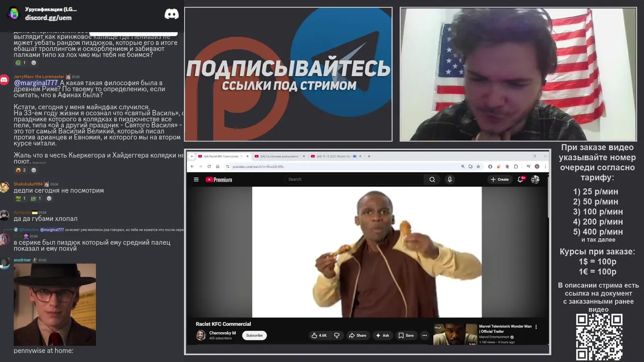Open the hat-and-glasses image posted by assdriver
Image resolution: width=644 pixels, height=362 pixels.
[x=55, y=304]
